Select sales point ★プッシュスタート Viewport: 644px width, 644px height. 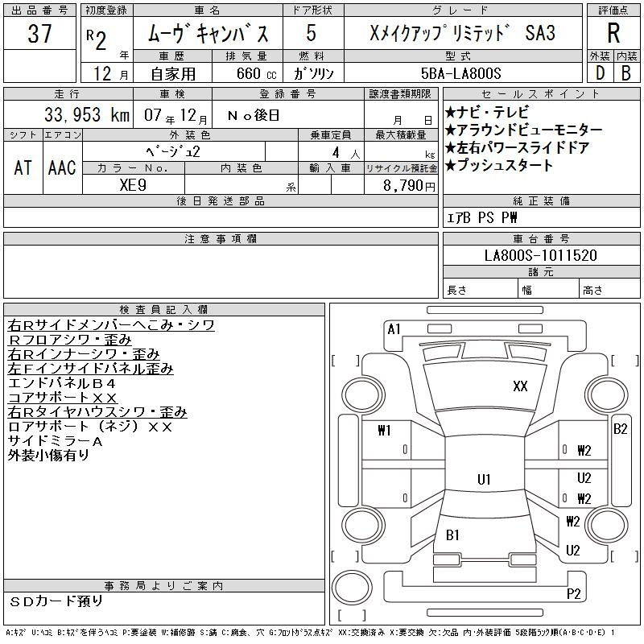click(x=499, y=165)
